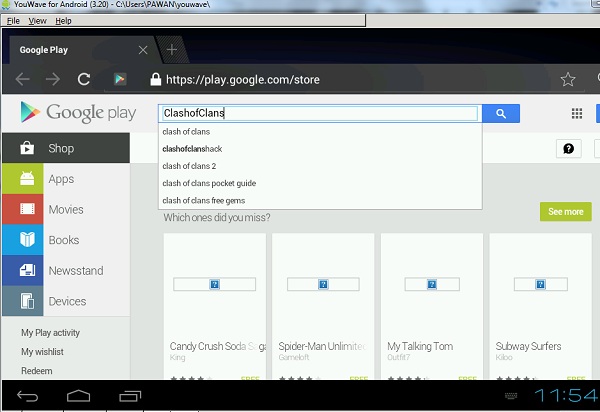Screen dimensions: 600x412
Task: Click the Gameloft developer name
Action: (x=294, y=357)
